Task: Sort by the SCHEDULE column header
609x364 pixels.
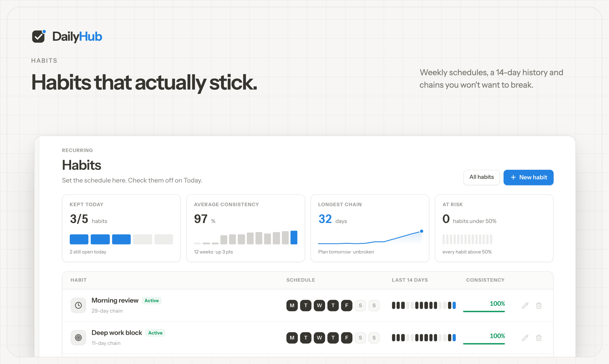Action: [301, 280]
